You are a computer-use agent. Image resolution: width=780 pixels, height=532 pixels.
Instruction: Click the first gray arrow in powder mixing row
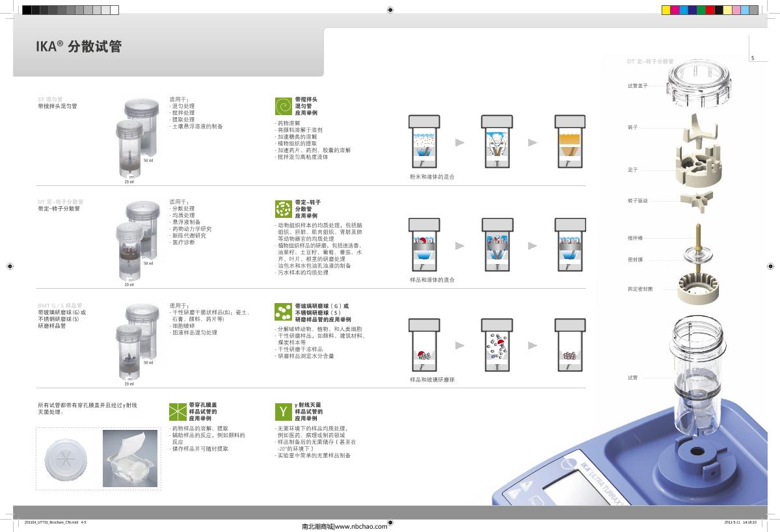[x=460, y=142]
